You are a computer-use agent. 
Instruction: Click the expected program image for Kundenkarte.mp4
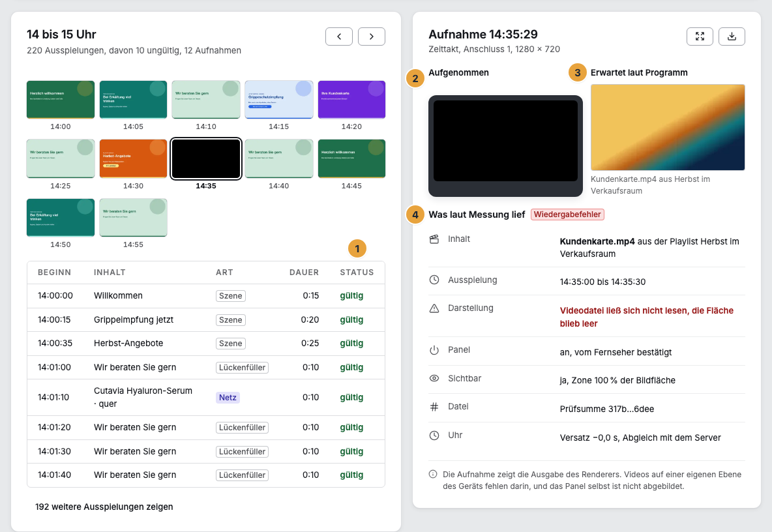pos(668,128)
